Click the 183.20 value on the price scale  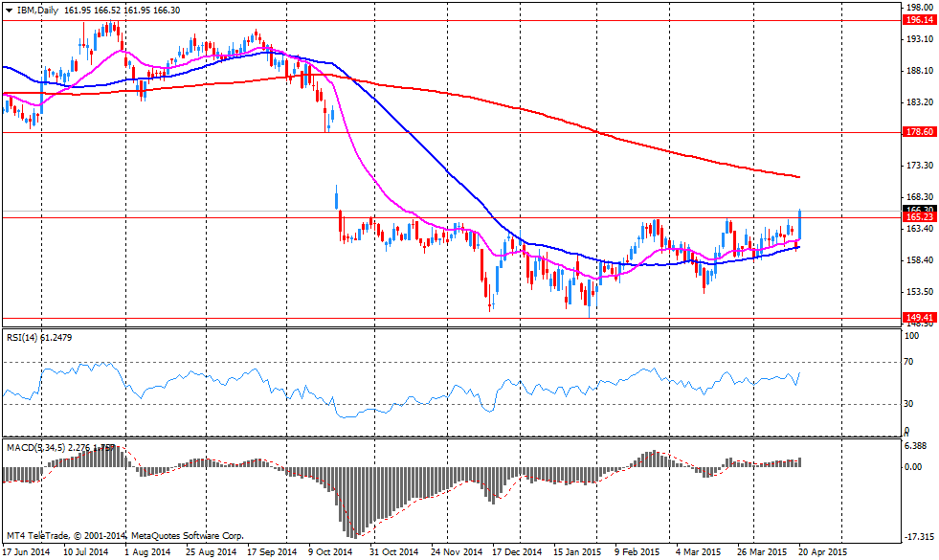(x=921, y=101)
